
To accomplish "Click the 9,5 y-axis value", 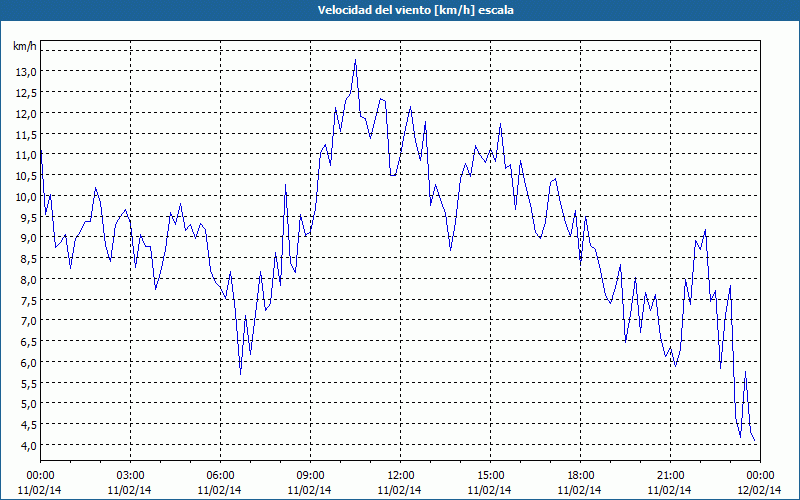I will coord(29,217).
